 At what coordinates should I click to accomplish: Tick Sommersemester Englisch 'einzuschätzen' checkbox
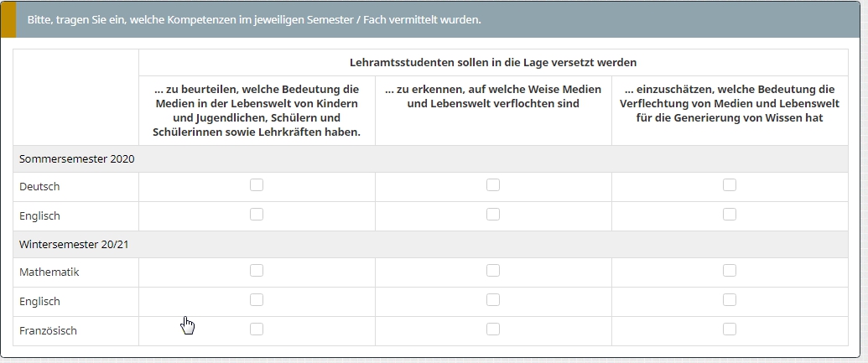click(730, 215)
